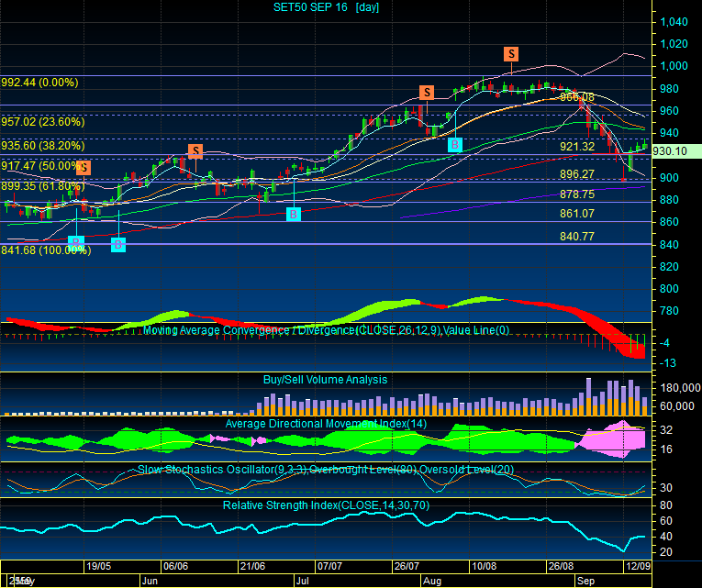Click the 26/08 date label
The width and height of the screenshot is (702, 588).
(561, 566)
